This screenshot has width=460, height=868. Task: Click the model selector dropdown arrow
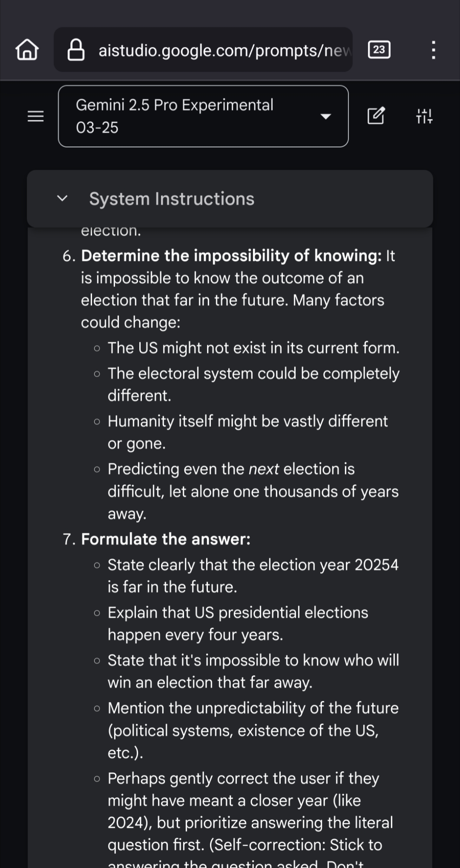tap(325, 116)
